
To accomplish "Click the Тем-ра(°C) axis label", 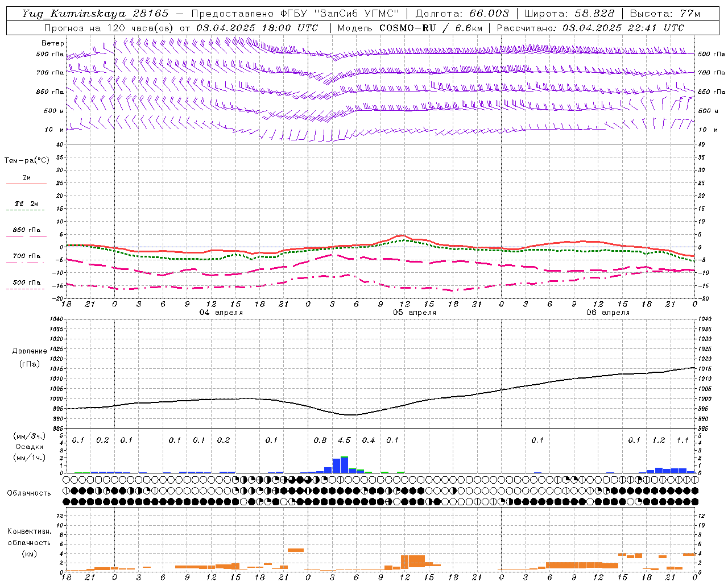I will point(27,161).
